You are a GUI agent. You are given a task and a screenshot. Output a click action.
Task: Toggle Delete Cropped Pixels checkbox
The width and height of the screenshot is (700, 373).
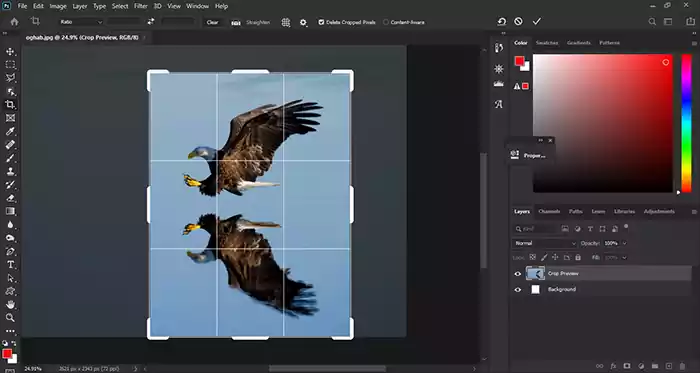[x=321, y=22]
